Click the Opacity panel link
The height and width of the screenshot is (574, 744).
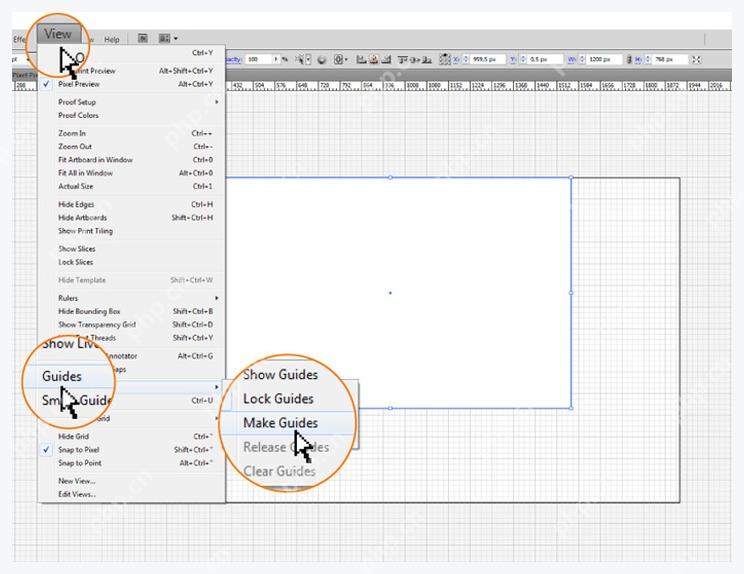[x=233, y=59]
